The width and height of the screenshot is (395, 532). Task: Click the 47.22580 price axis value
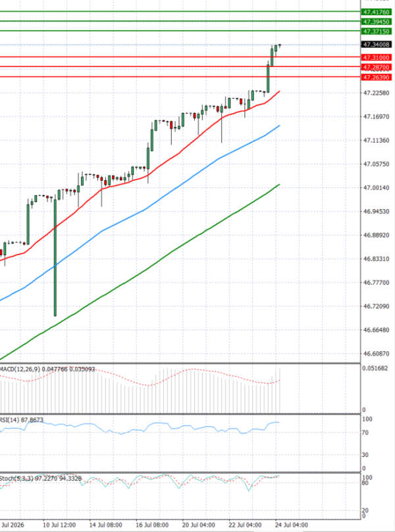377,93
